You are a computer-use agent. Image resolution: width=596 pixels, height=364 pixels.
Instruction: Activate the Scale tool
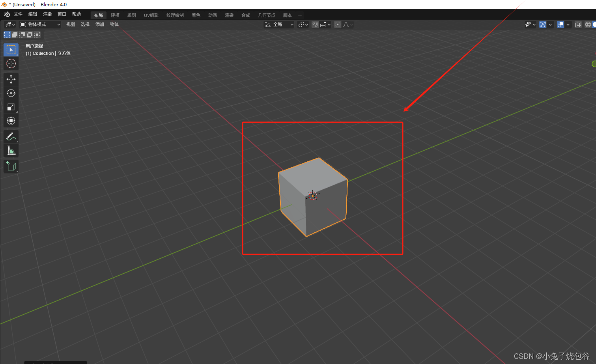pyautogui.click(x=11, y=107)
